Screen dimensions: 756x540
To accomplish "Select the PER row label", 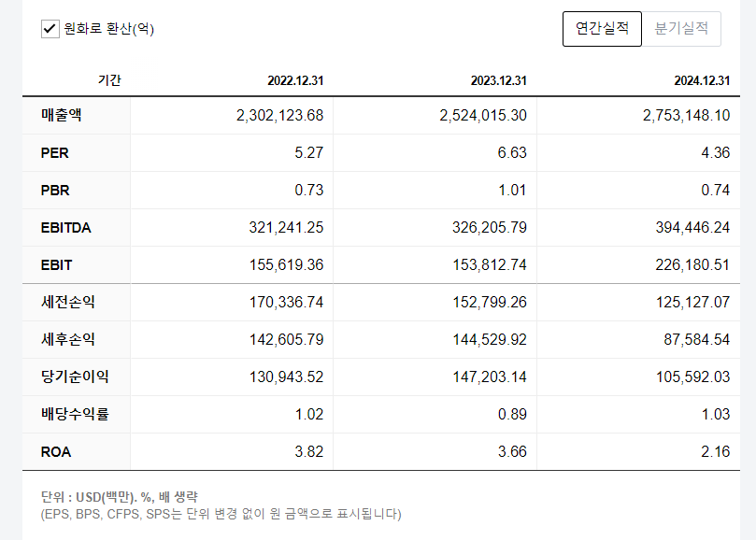I will [x=54, y=153].
